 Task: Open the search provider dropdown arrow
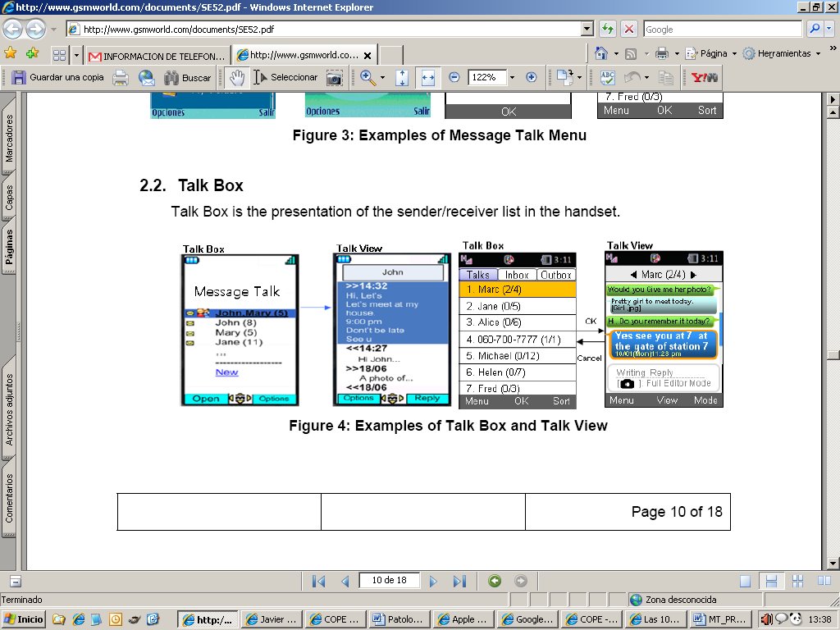[x=829, y=29]
